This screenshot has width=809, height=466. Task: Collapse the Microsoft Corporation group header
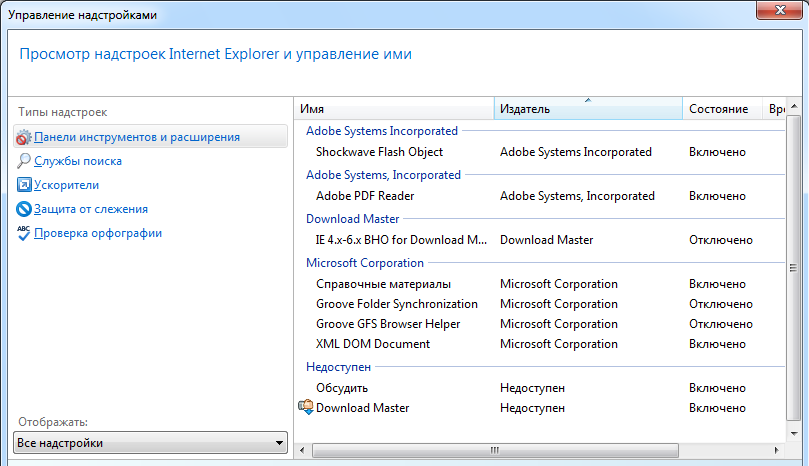point(365,263)
